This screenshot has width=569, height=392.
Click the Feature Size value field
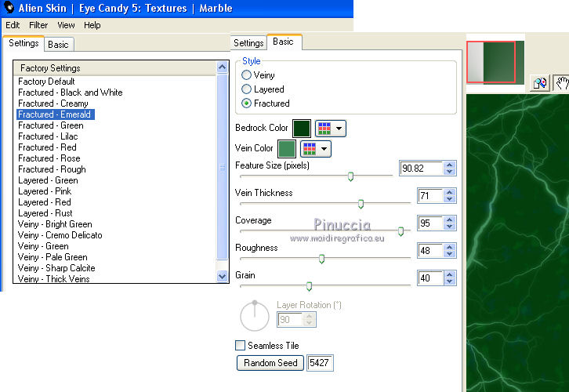click(421, 168)
